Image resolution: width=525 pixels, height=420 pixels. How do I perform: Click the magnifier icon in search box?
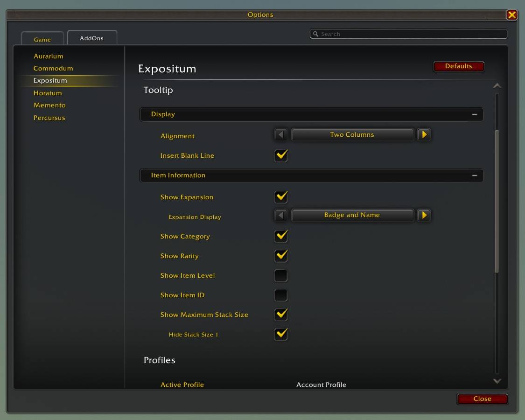coord(315,34)
